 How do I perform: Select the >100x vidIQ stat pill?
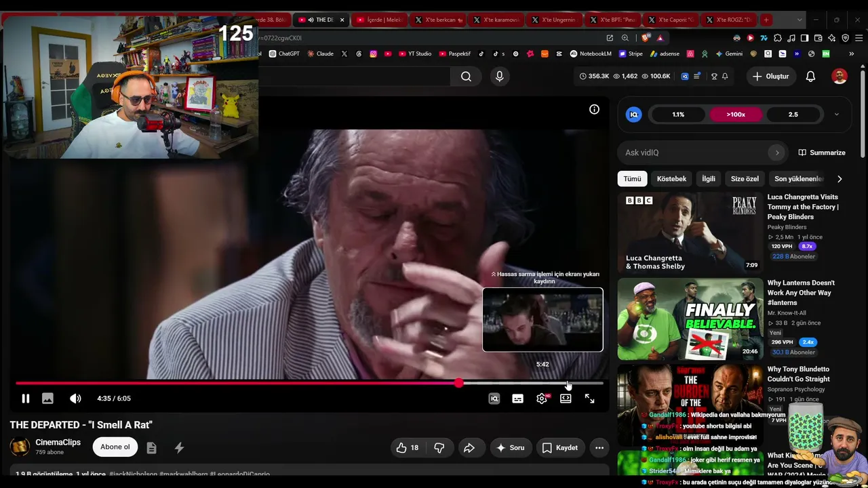point(736,115)
